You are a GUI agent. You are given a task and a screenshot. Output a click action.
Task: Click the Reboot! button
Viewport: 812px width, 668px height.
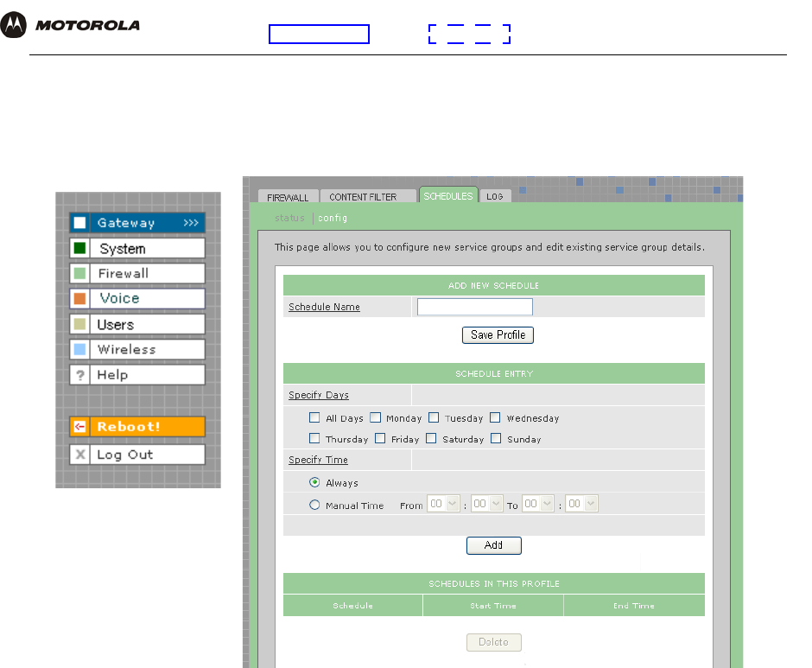pos(137,427)
